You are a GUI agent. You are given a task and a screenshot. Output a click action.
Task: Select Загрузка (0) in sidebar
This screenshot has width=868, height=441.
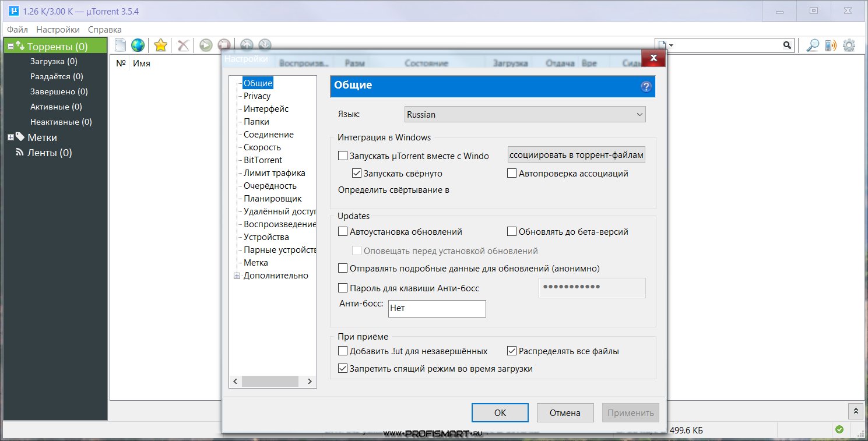coord(54,61)
